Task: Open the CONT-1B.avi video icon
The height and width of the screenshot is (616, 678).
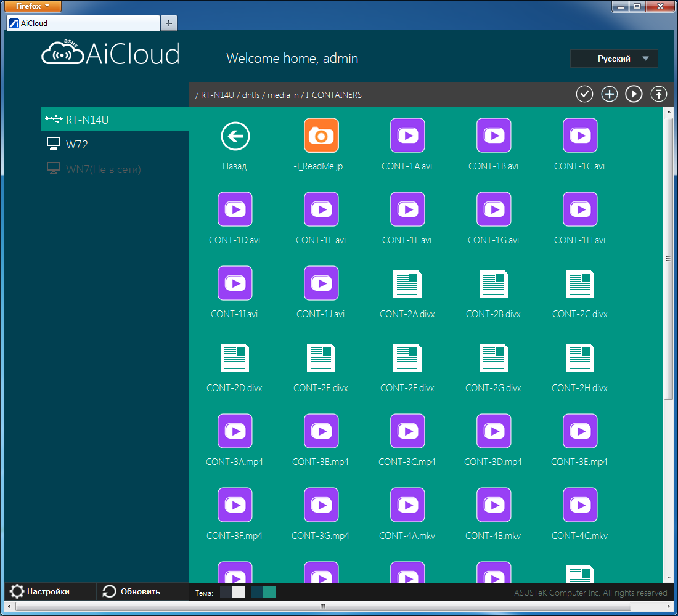Action: coord(493,136)
